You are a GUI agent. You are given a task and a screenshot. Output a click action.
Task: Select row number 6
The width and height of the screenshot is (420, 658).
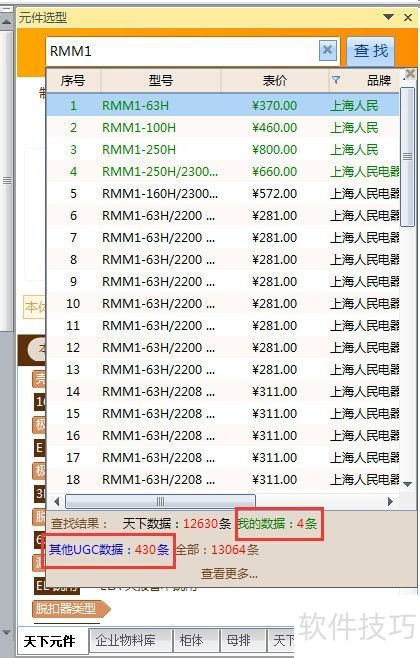(223, 216)
